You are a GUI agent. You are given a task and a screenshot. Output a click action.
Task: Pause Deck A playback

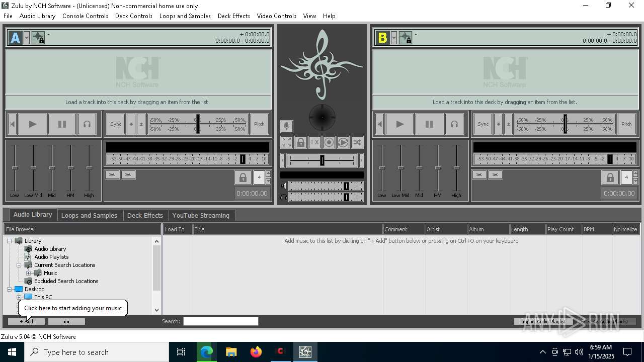coord(62,124)
